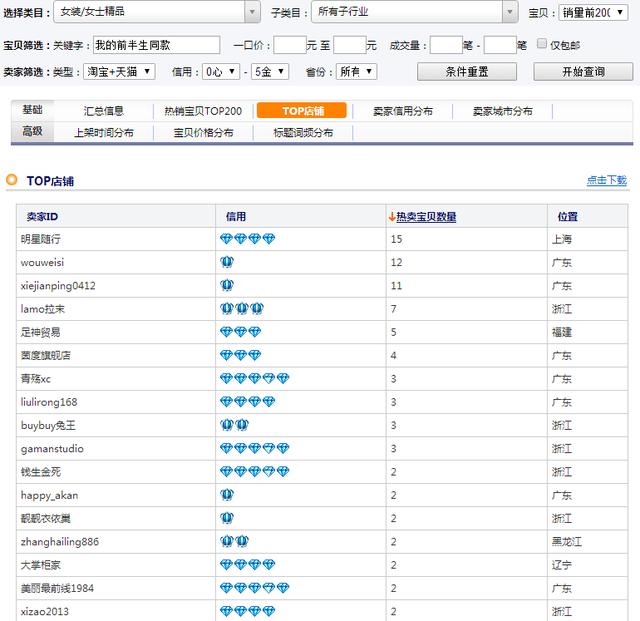
Task: Click the diamond credit icons for xizao2013
Action: (247, 611)
